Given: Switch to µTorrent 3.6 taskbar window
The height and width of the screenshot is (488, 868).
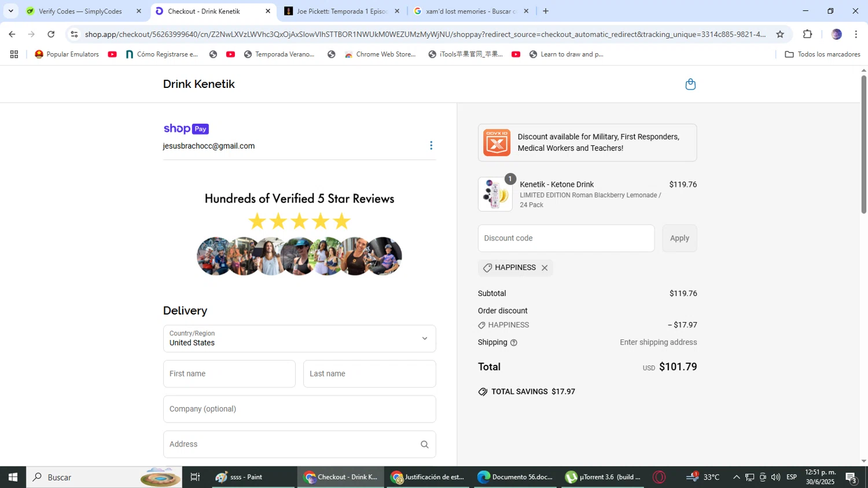Looking at the screenshot, I should pos(603,477).
